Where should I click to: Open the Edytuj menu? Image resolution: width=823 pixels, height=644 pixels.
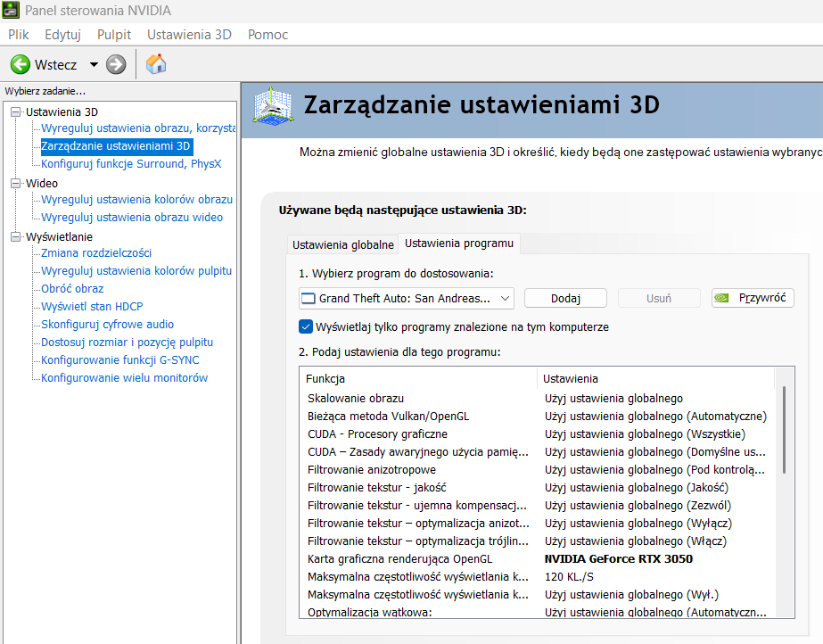pos(62,35)
